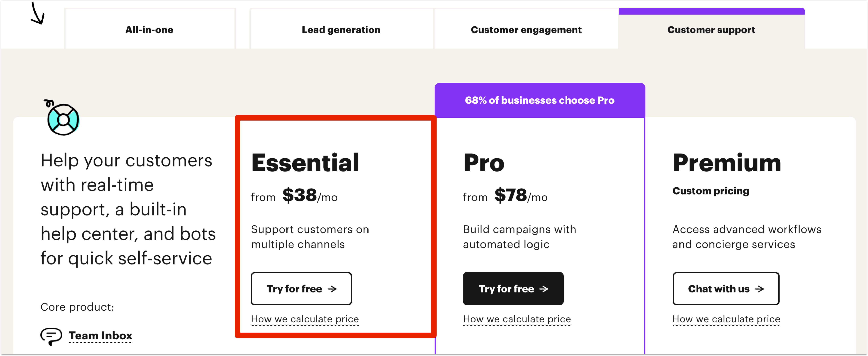This screenshot has height=356, width=868.
Task: Click the Premium Custom pricing label
Action: coord(711,191)
